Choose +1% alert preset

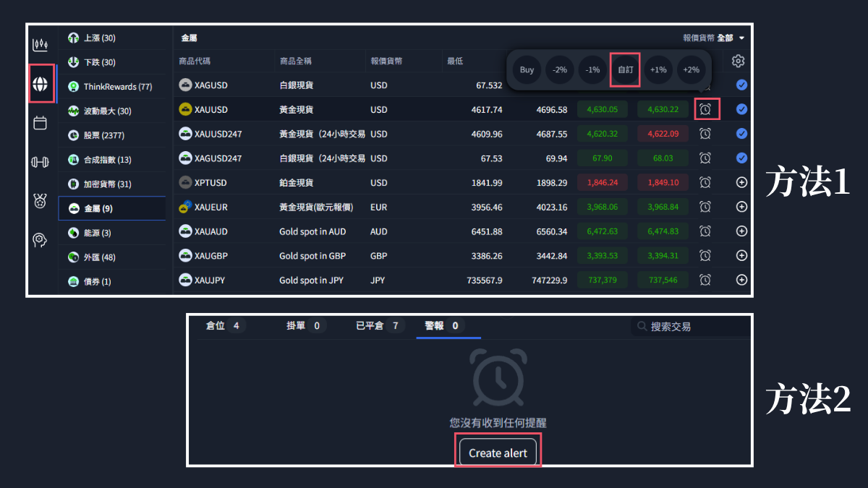pos(658,70)
